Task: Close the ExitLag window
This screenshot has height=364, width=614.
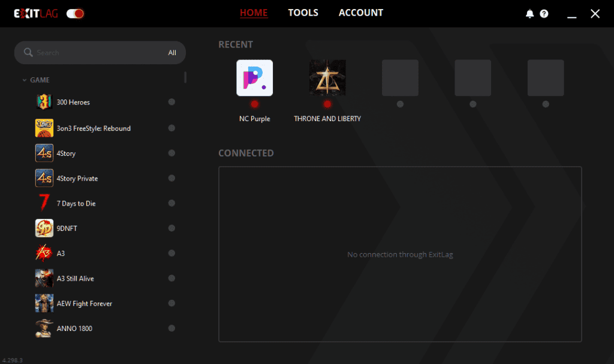Action: click(x=595, y=14)
